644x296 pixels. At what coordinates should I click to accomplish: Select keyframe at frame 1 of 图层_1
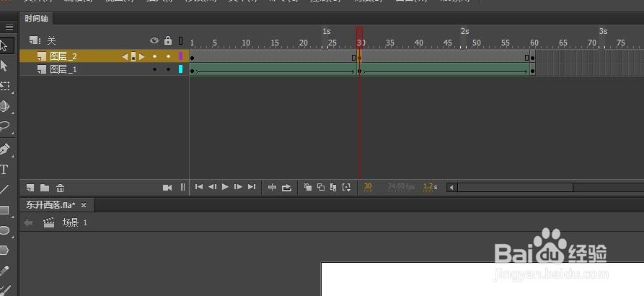[x=193, y=71]
